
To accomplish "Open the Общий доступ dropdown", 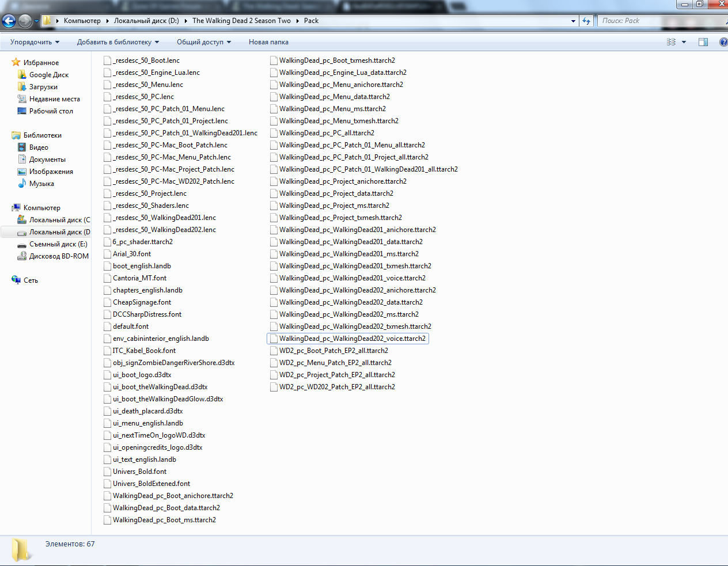I will (x=204, y=42).
